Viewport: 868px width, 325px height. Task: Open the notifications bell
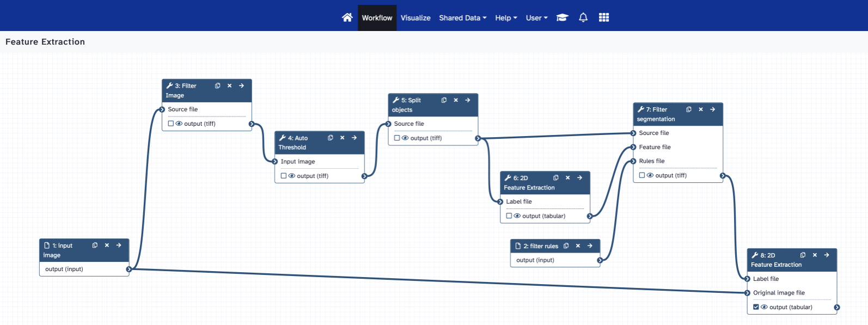(x=583, y=17)
